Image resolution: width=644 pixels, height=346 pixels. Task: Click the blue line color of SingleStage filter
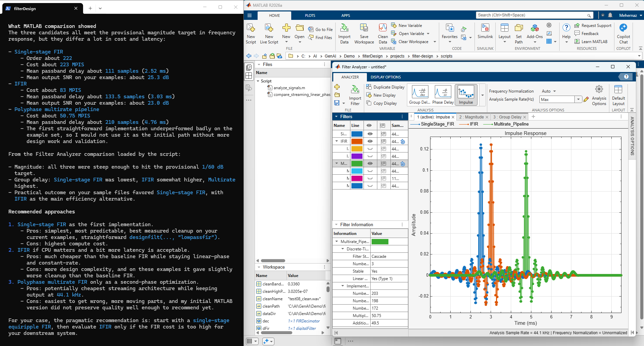[357, 134]
